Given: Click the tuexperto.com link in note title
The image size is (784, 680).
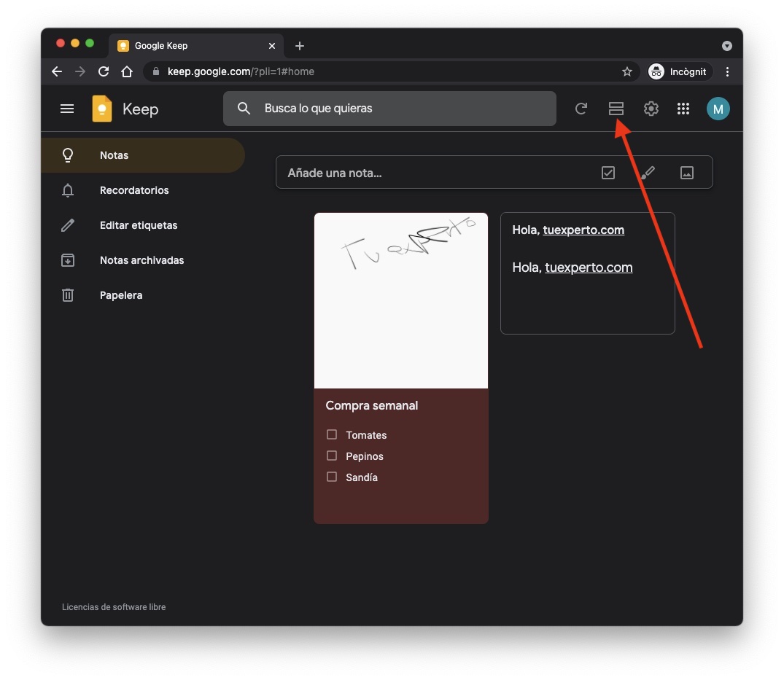Looking at the screenshot, I should click(x=583, y=230).
